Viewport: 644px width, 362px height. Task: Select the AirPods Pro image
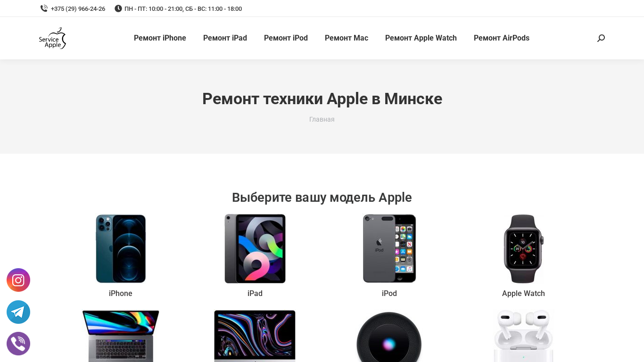(523, 336)
